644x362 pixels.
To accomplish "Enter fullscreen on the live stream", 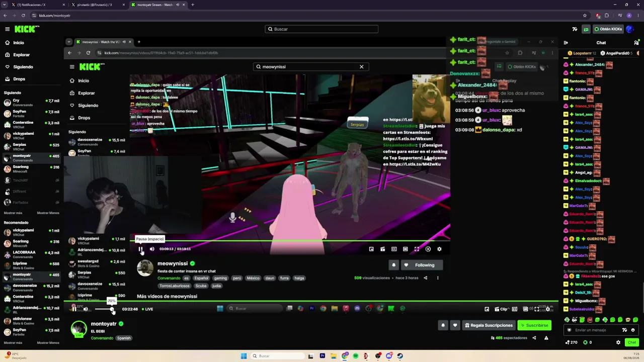I will 537,309.
